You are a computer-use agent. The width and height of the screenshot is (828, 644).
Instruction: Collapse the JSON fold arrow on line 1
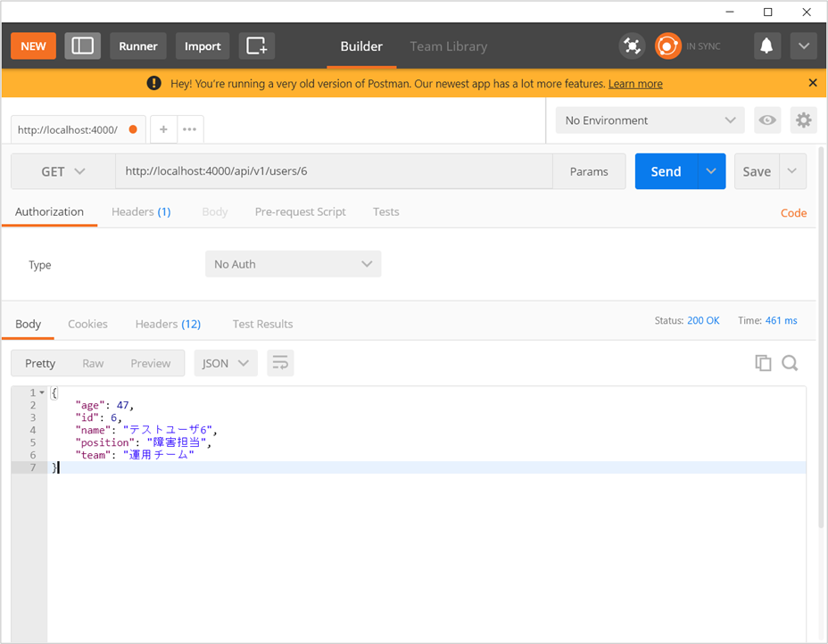pyautogui.click(x=42, y=392)
